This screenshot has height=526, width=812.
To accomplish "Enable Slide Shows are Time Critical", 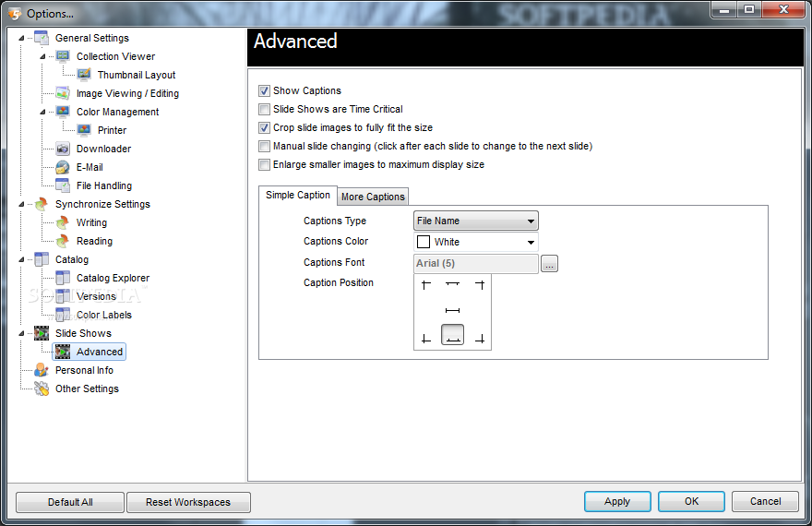I will point(264,109).
